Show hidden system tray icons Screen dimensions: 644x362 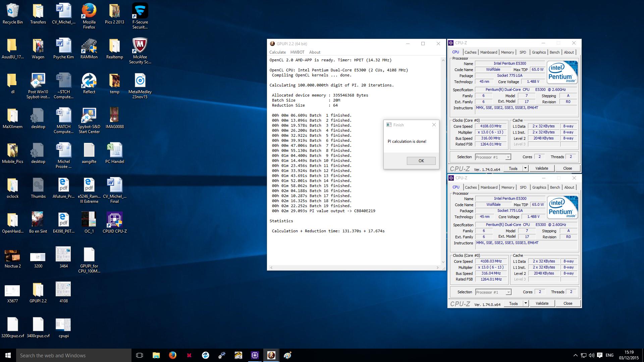click(x=576, y=355)
